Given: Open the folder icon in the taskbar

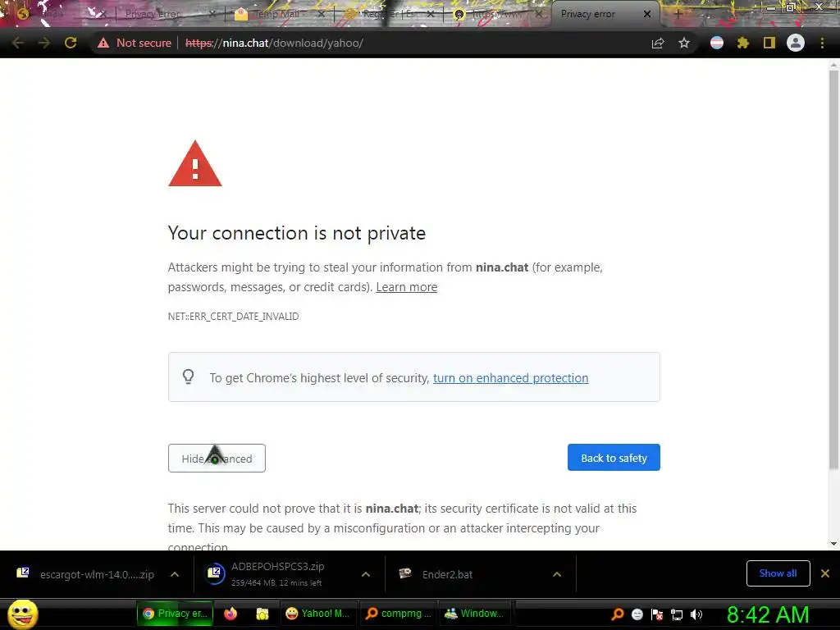Looking at the screenshot, I should coord(262,614).
